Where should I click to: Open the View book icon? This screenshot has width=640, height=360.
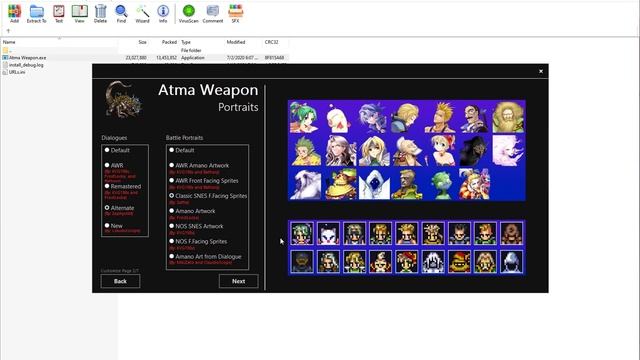click(x=80, y=11)
